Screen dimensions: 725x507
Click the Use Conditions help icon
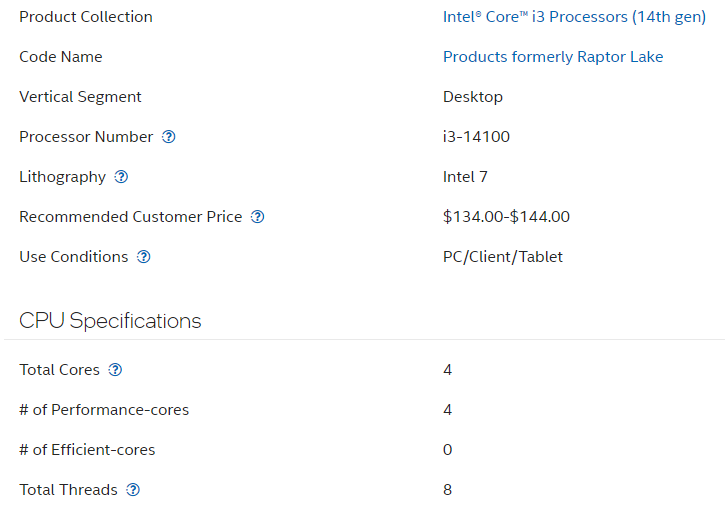point(144,257)
